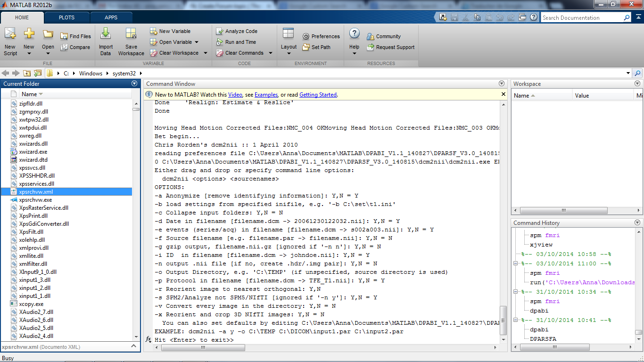Click the Search Documentation field

click(x=582, y=18)
